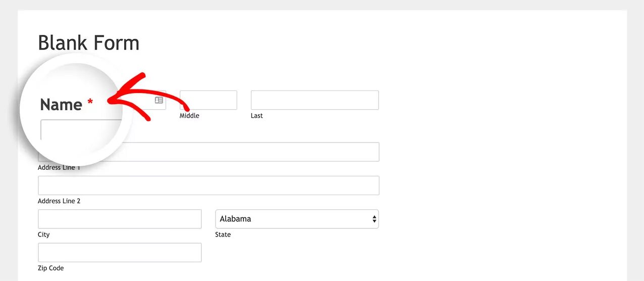This screenshot has height=281, width=644.
Task: Click the Blank Form heading
Action: pos(89,43)
